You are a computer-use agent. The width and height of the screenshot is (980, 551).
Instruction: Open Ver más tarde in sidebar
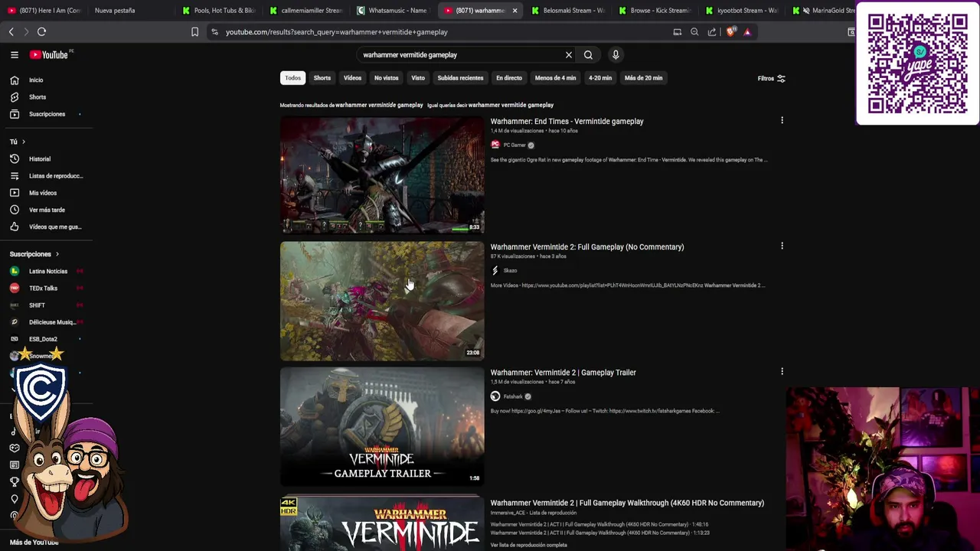(47, 210)
